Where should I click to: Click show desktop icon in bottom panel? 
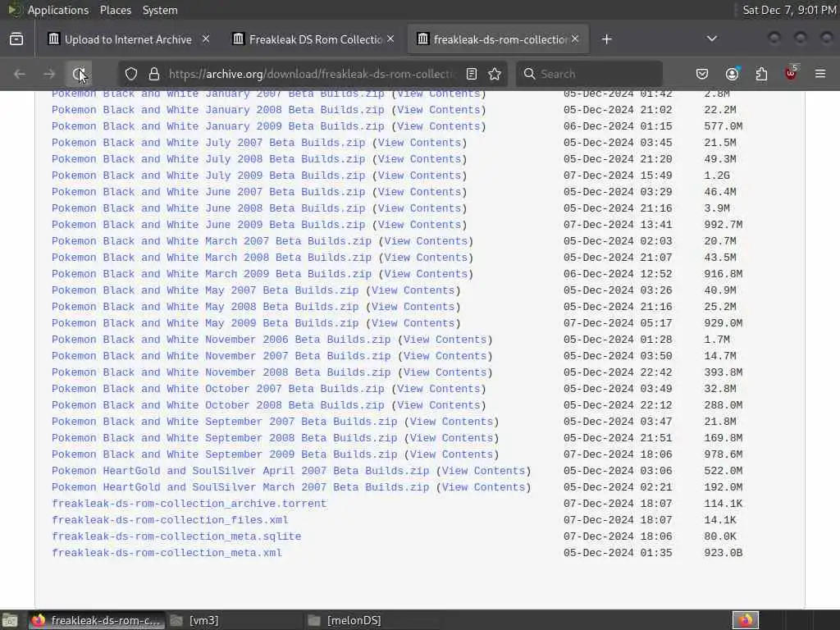(x=10, y=620)
